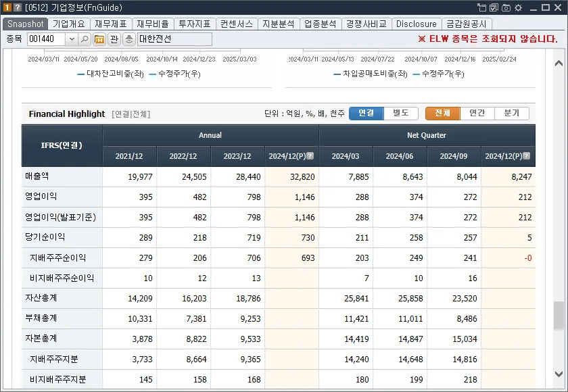
Task: Select the 별도 separate statements toggle
Action: 400,114
